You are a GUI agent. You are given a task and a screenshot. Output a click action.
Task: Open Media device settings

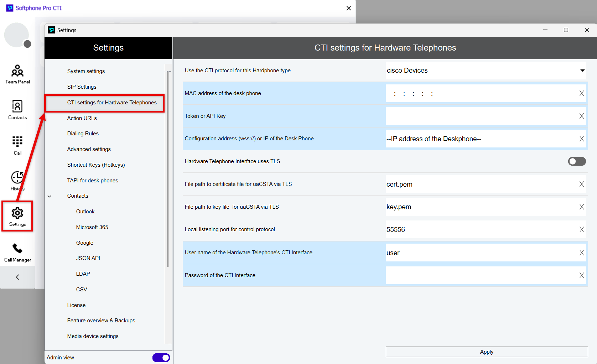click(x=93, y=336)
